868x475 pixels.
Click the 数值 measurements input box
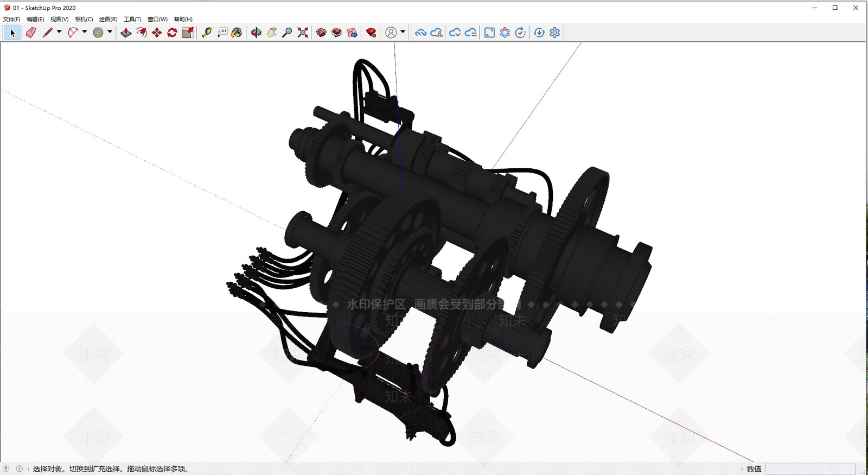[x=810, y=469]
